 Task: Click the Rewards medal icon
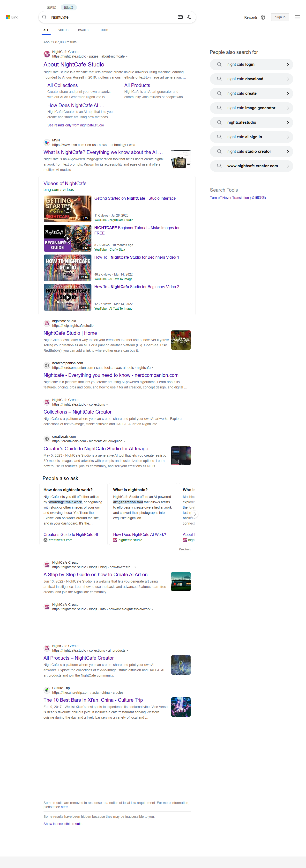263,17
